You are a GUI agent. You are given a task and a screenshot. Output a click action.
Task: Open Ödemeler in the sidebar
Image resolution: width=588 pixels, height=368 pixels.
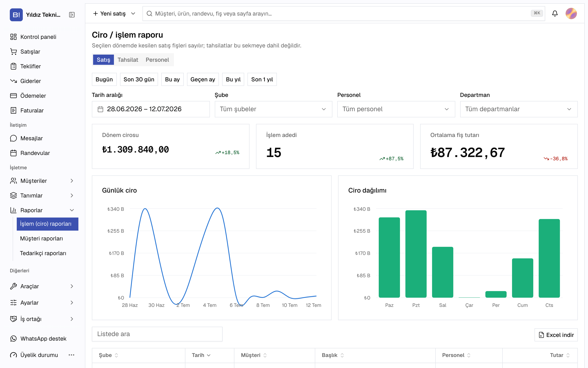pos(28,96)
